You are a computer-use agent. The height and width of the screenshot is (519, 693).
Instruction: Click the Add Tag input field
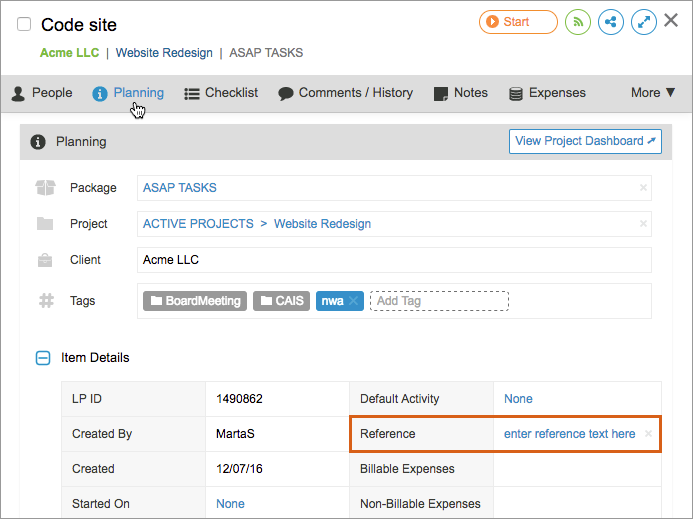(438, 301)
